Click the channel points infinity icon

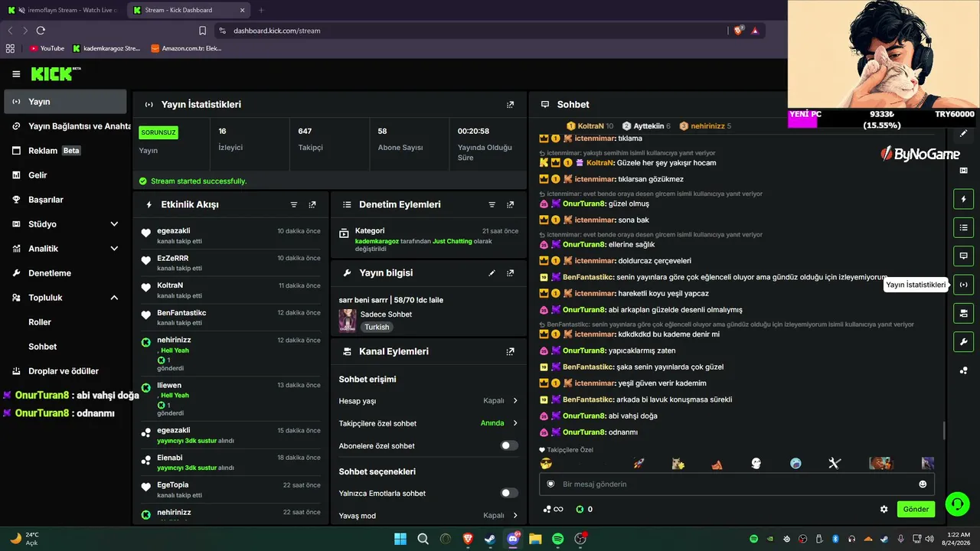coord(553,510)
